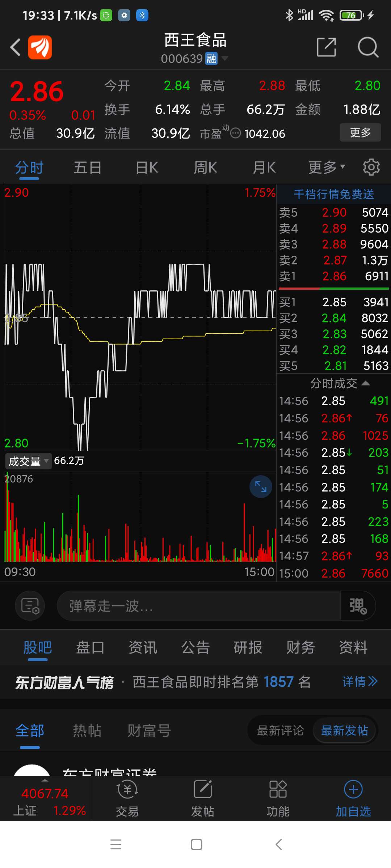Open the search magnifier icon

(x=368, y=47)
